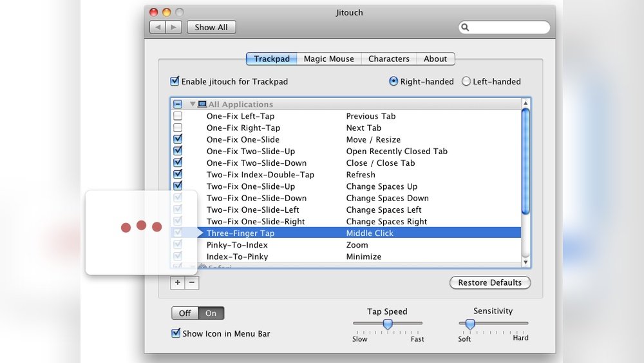The width and height of the screenshot is (644, 363).
Task: Click scrollbar up arrow in gesture list
Action: point(526,103)
